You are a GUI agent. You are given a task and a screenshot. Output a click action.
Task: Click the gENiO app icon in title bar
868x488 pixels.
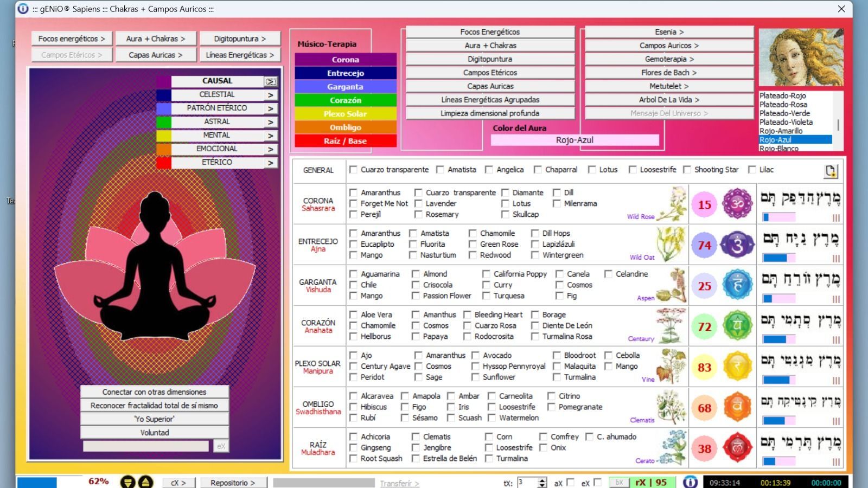pos(23,9)
